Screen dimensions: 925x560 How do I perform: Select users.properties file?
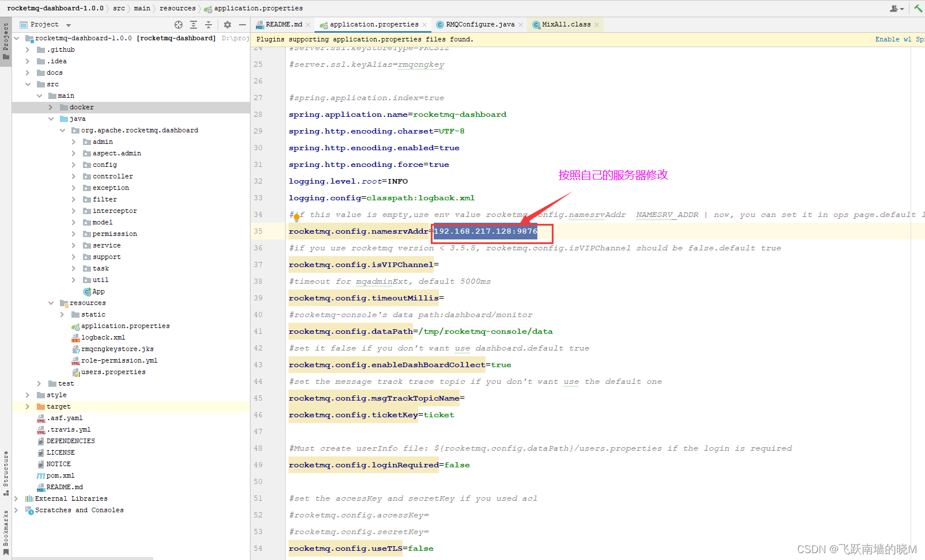(x=113, y=372)
